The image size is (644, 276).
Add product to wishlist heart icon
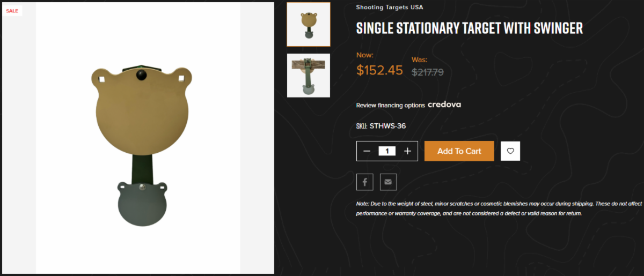coord(510,151)
